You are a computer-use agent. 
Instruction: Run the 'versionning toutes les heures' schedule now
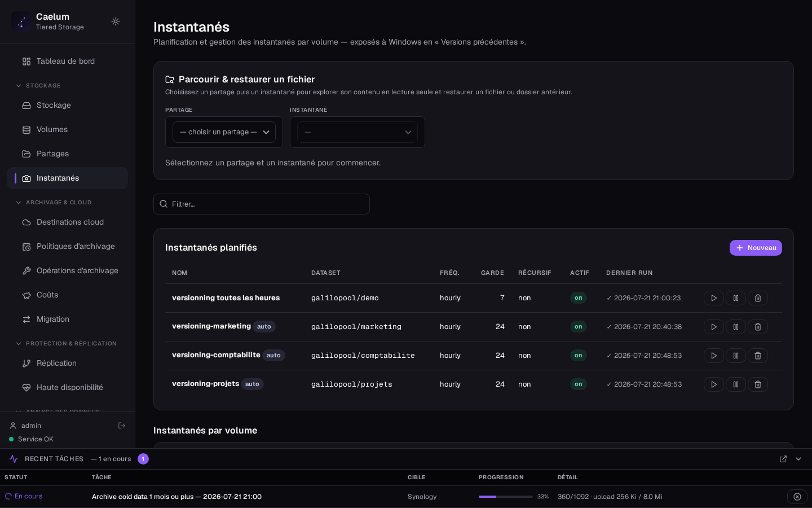(x=714, y=298)
